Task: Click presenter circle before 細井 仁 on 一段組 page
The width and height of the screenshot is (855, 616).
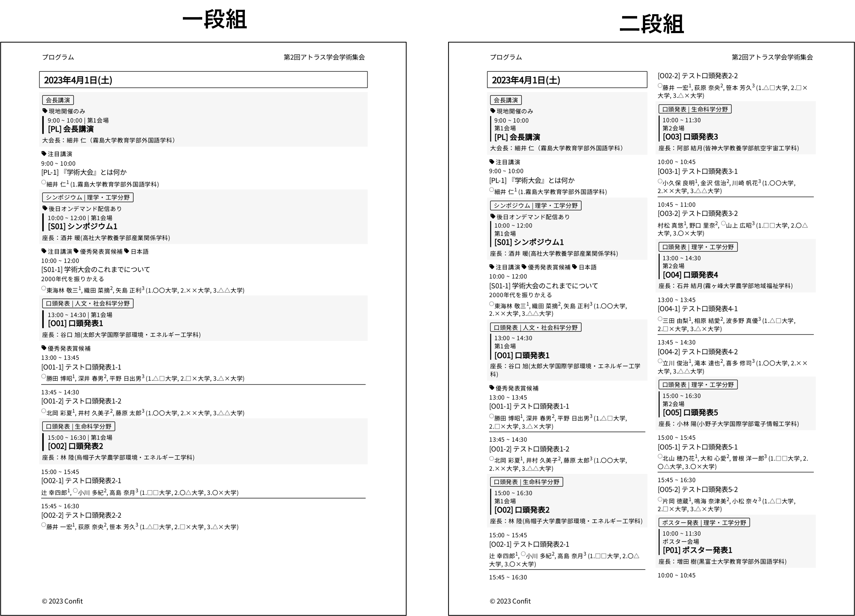Action: [x=43, y=182]
